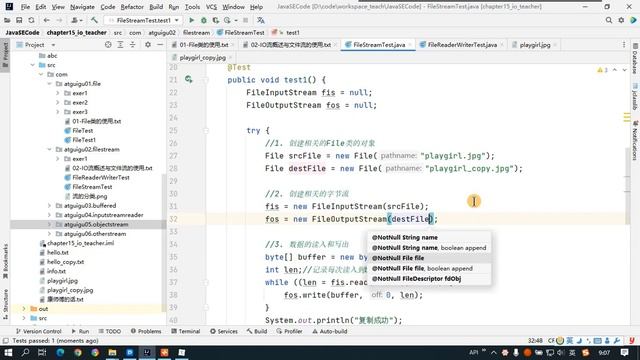Image resolution: width=640 pixels, height=360 pixels.
Task: Open Project panel options gear
Action: pyautogui.click(x=148, y=44)
